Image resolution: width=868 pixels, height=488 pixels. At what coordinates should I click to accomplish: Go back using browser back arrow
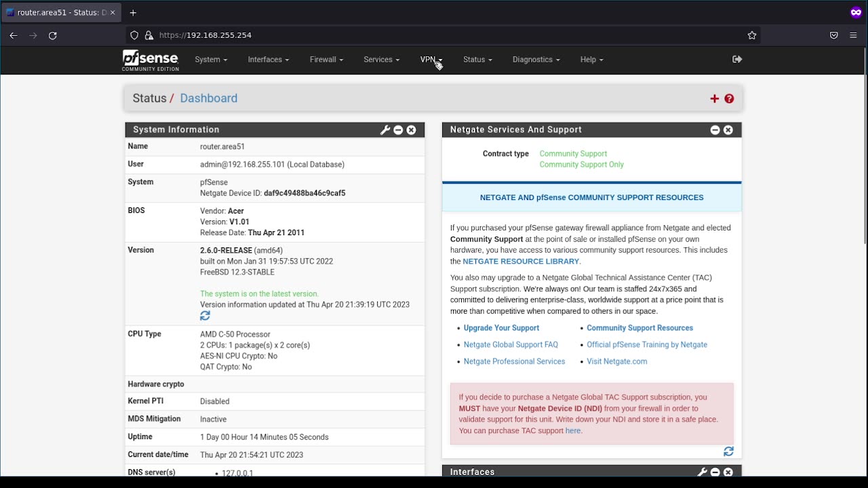coord(14,35)
